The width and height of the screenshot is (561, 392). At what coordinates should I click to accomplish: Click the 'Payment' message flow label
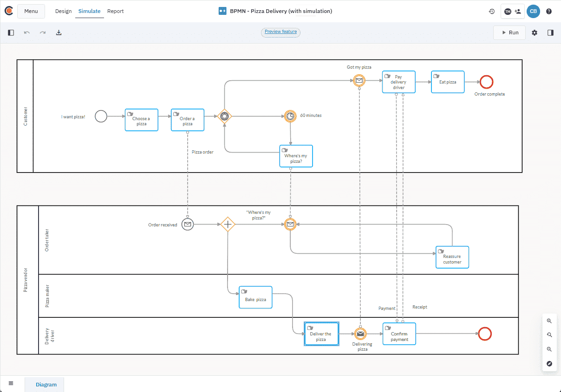coord(387,308)
